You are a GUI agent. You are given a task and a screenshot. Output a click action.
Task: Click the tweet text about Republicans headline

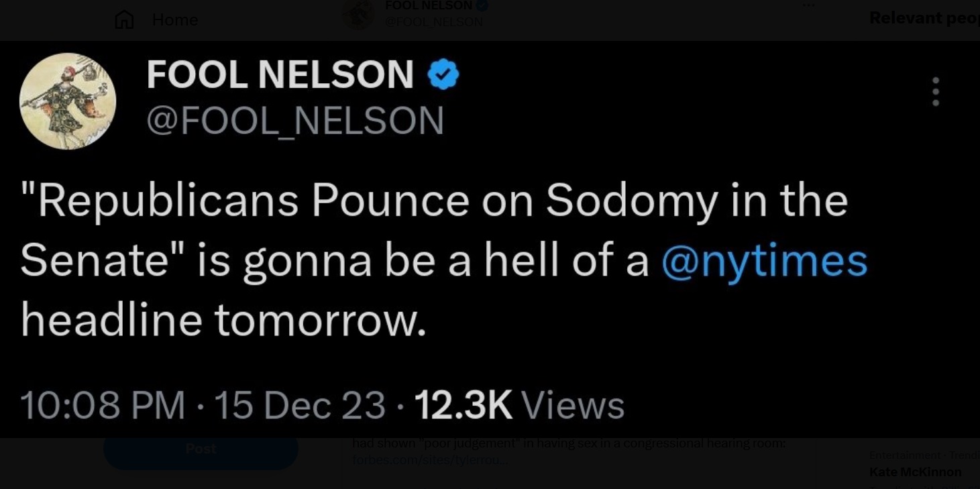pos(434,261)
